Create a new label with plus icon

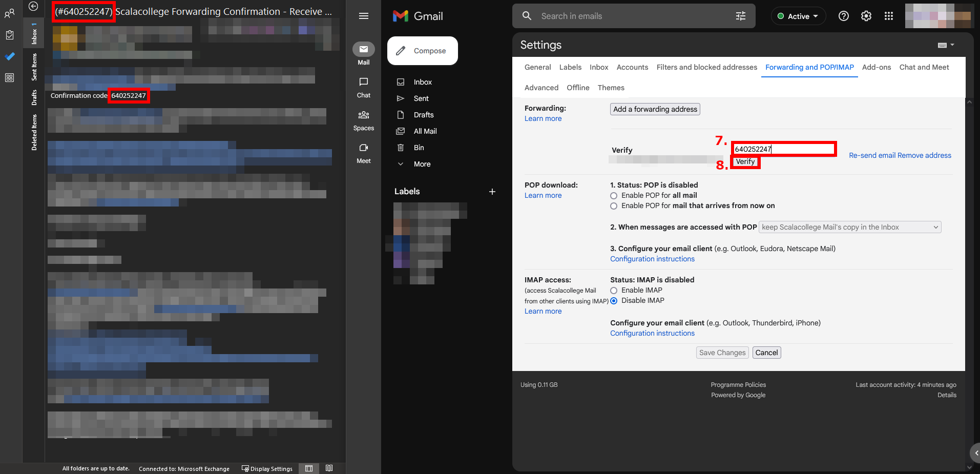pos(492,192)
